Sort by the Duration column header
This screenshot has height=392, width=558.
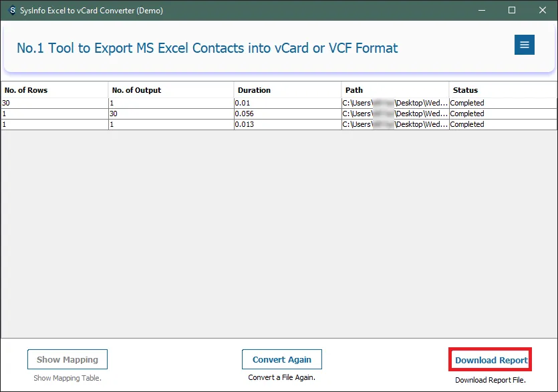coord(287,90)
